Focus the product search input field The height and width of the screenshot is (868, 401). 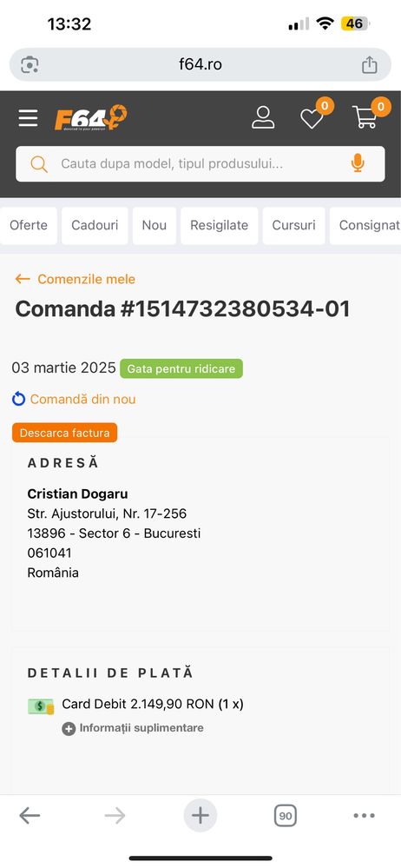(x=200, y=164)
